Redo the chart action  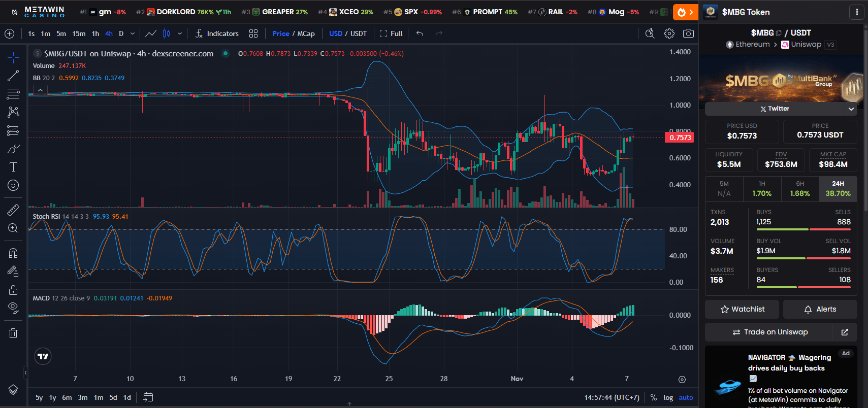point(439,33)
